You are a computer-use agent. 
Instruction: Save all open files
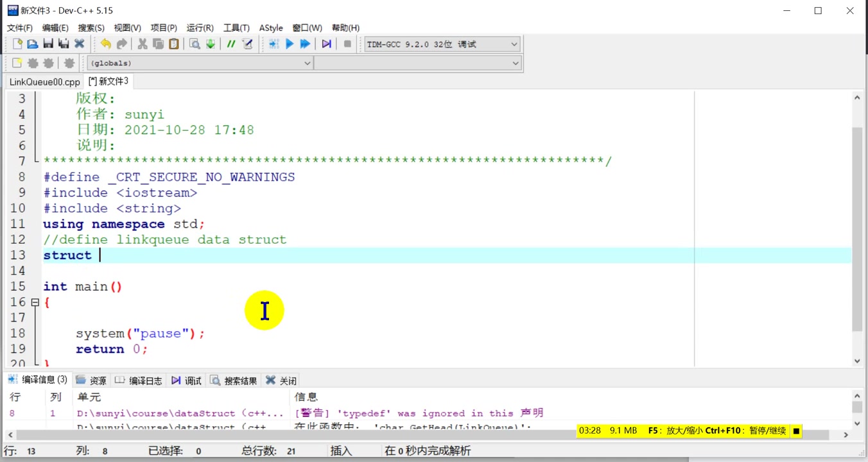(64, 44)
